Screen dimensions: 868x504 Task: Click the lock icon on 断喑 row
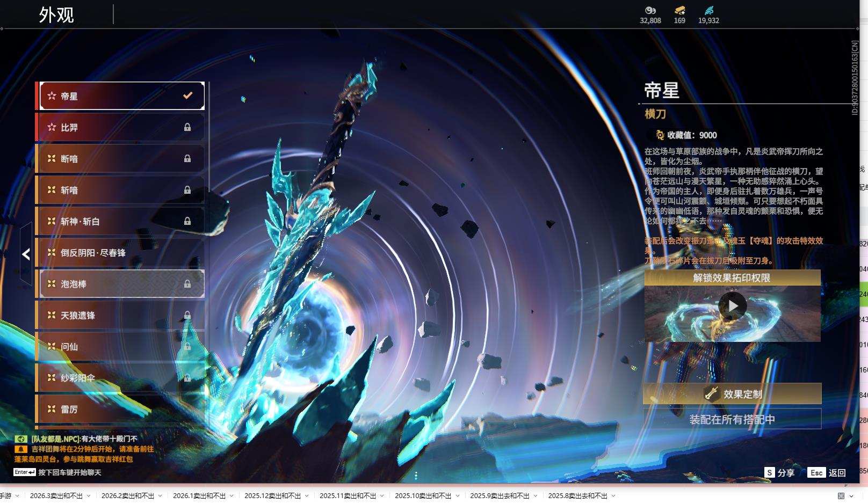(187, 158)
